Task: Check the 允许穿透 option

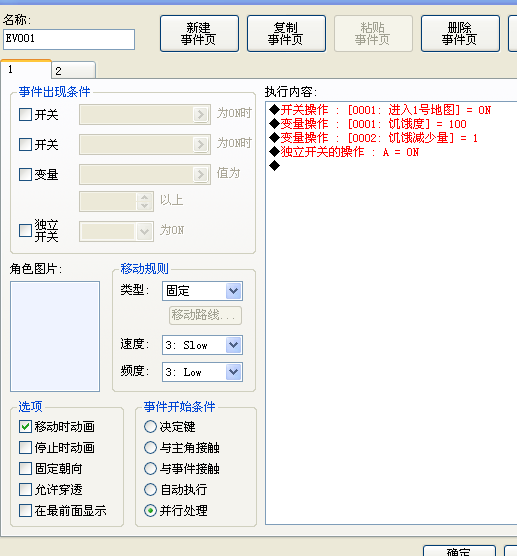Action: click(x=25, y=490)
